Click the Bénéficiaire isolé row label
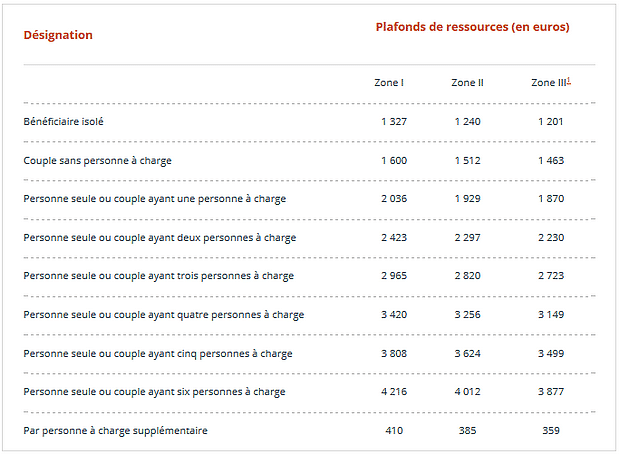The height and width of the screenshot is (455, 620). tap(63, 122)
